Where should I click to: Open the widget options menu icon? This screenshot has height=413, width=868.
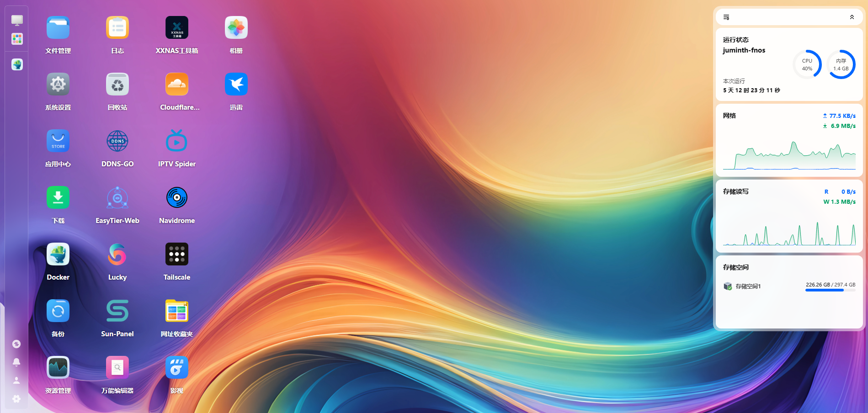pos(726,17)
